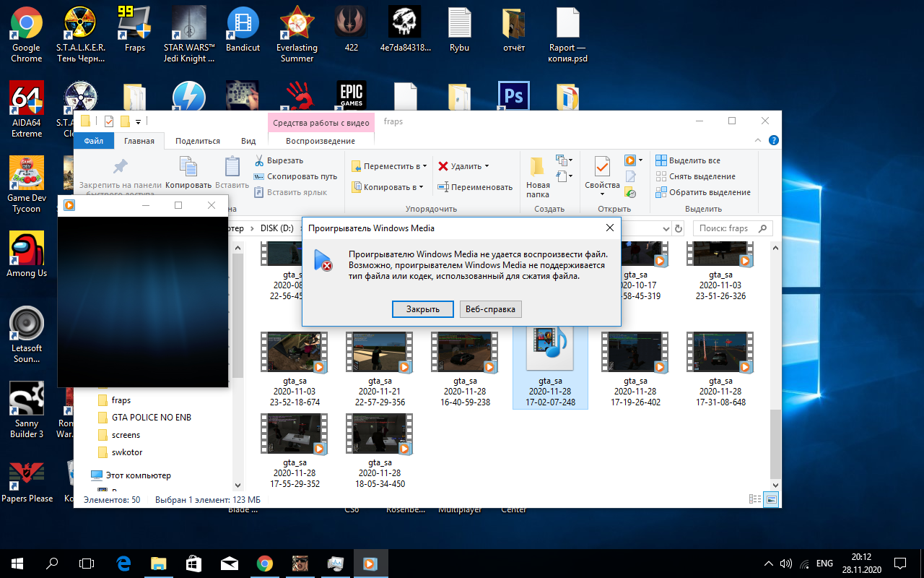Select the gta_sa 2020-11-21 22-57-29-356 video
This screenshot has height=578, width=924.
380,370
